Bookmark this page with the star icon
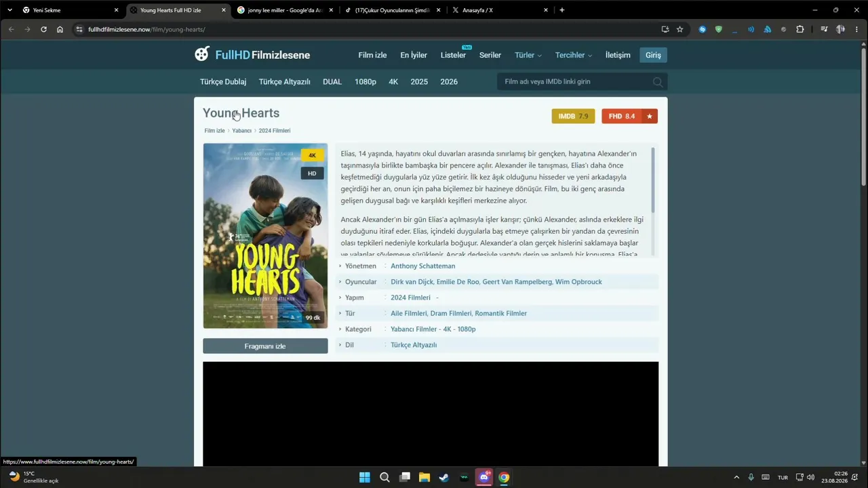Screen dimensions: 868x488 (x=679, y=29)
